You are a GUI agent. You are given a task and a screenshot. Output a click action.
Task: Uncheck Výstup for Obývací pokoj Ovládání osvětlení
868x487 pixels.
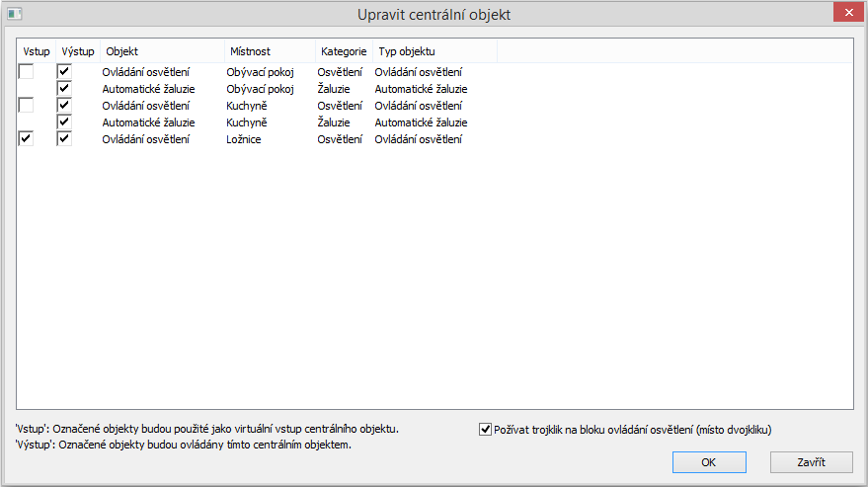65,72
